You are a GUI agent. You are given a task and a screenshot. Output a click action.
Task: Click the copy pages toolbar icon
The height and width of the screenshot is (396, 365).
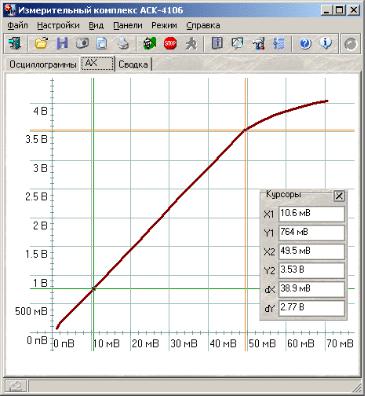click(x=102, y=44)
